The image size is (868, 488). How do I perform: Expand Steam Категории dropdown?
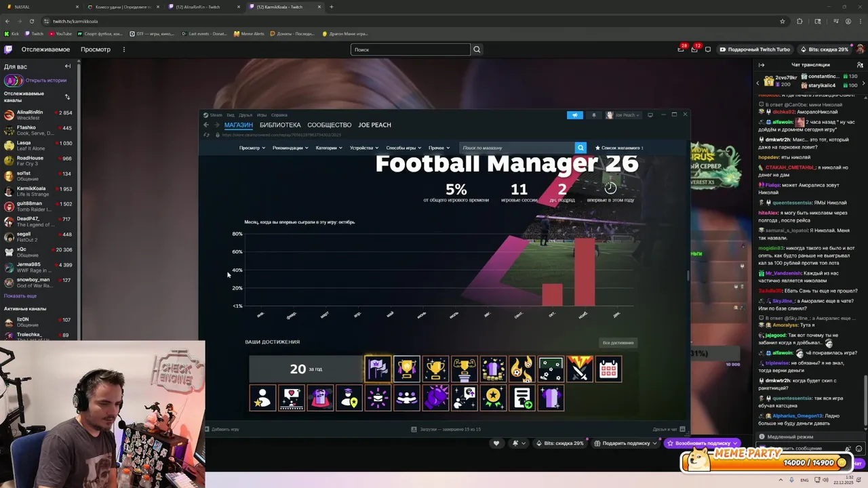(x=329, y=148)
